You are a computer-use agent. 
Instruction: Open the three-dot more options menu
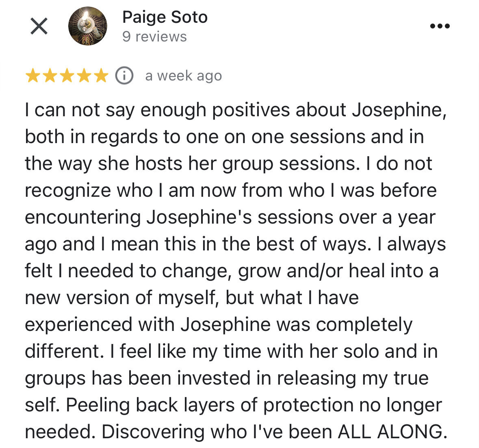coord(440,26)
